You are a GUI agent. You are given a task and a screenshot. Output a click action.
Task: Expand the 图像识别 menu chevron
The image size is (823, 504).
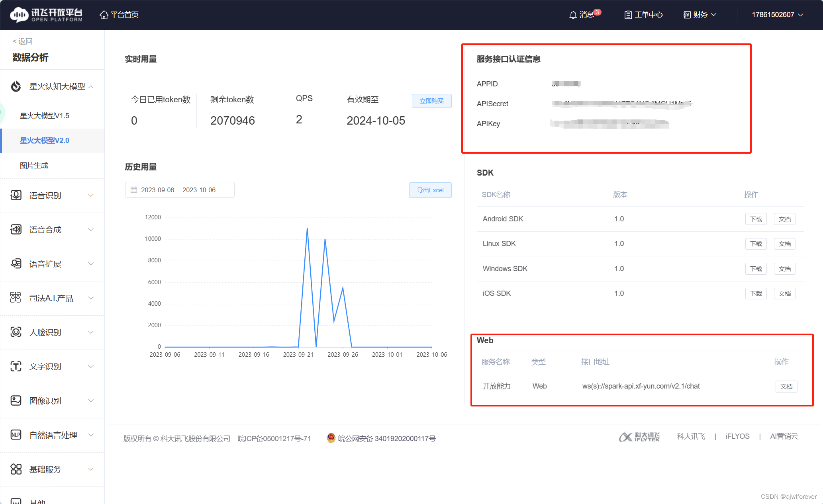tap(91, 400)
